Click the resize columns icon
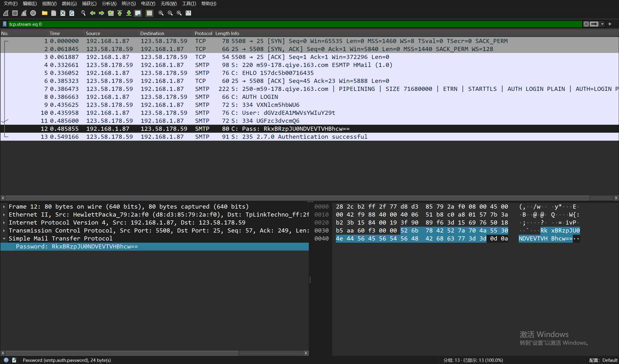The image size is (619, 364). point(188,13)
